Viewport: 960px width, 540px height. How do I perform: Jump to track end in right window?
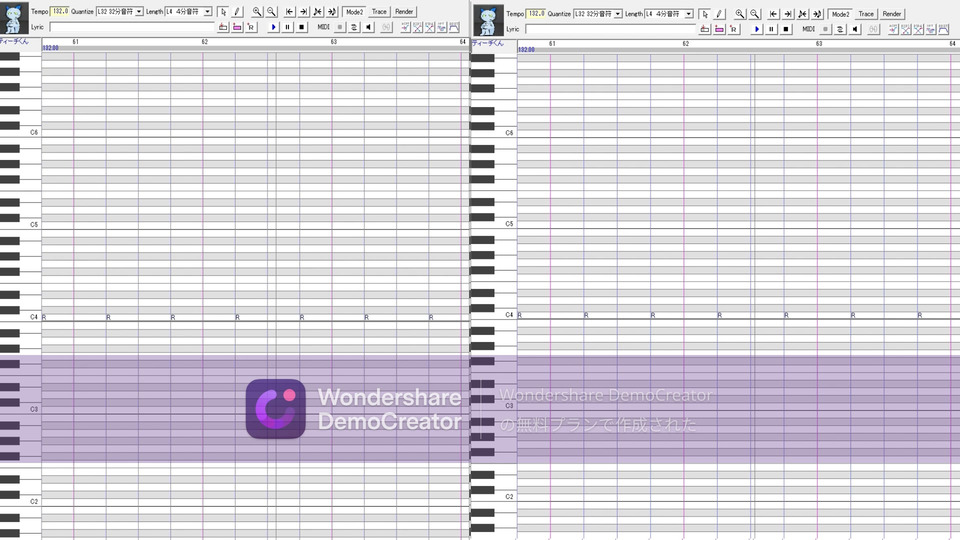pyautogui.click(x=788, y=13)
